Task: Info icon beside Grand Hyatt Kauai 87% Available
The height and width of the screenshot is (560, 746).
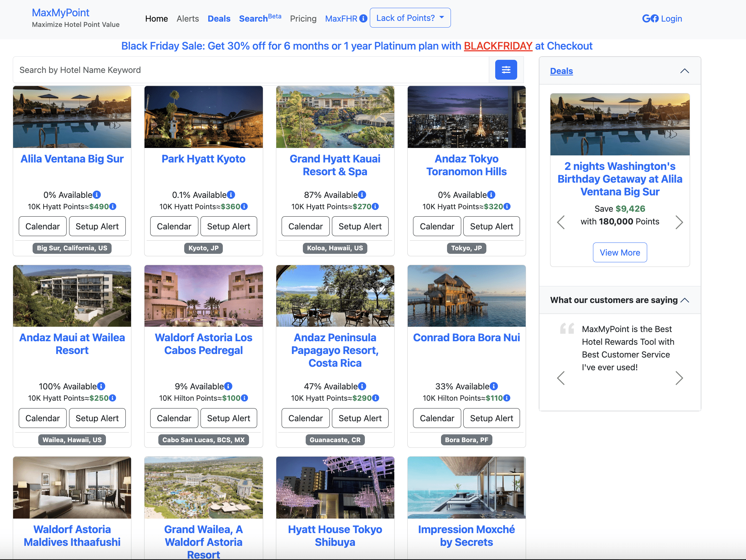Action: click(362, 195)
